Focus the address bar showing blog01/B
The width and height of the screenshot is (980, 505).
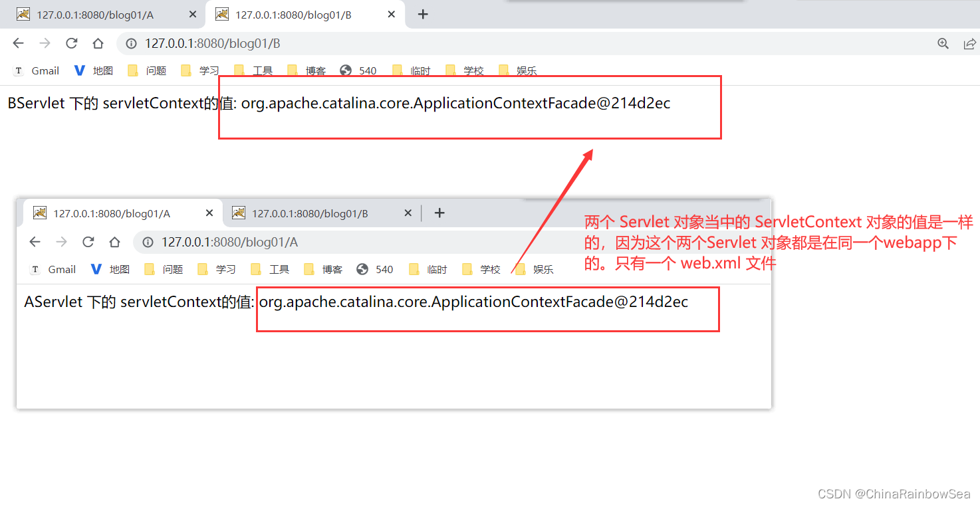[x=525, y=44]
